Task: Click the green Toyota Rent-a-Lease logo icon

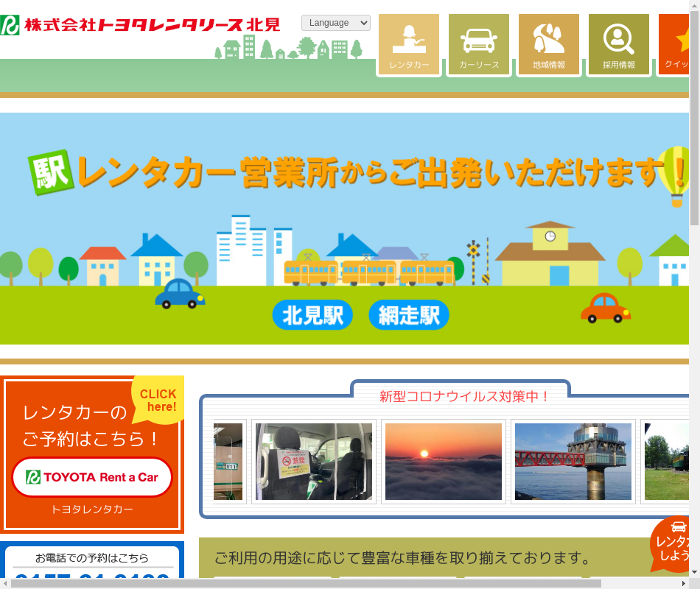Action: coord(10,25)
